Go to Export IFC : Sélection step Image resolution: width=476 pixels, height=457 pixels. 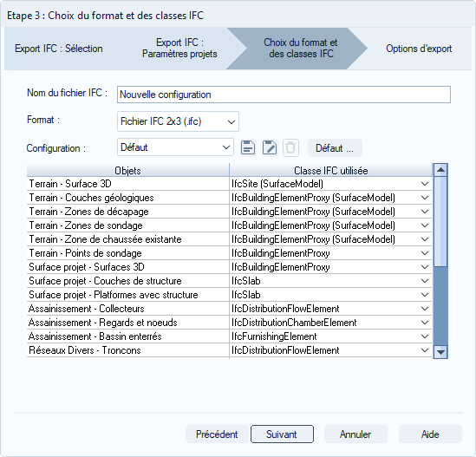point(59,49)
